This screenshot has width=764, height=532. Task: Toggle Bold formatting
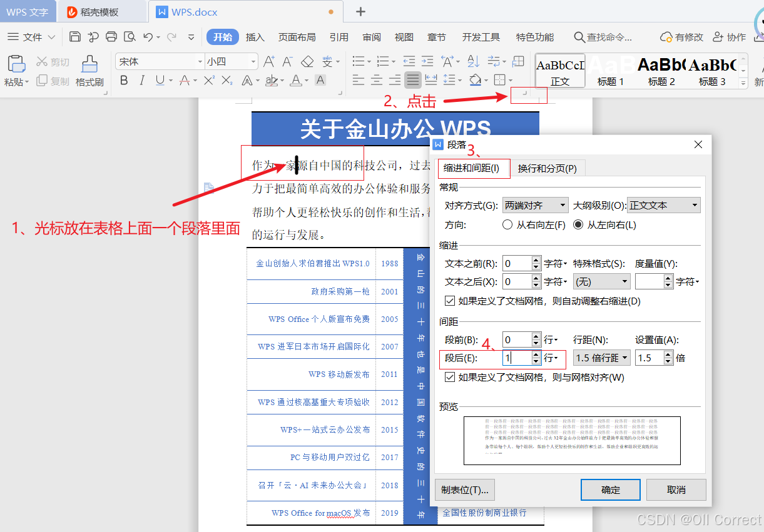(124, 80)
